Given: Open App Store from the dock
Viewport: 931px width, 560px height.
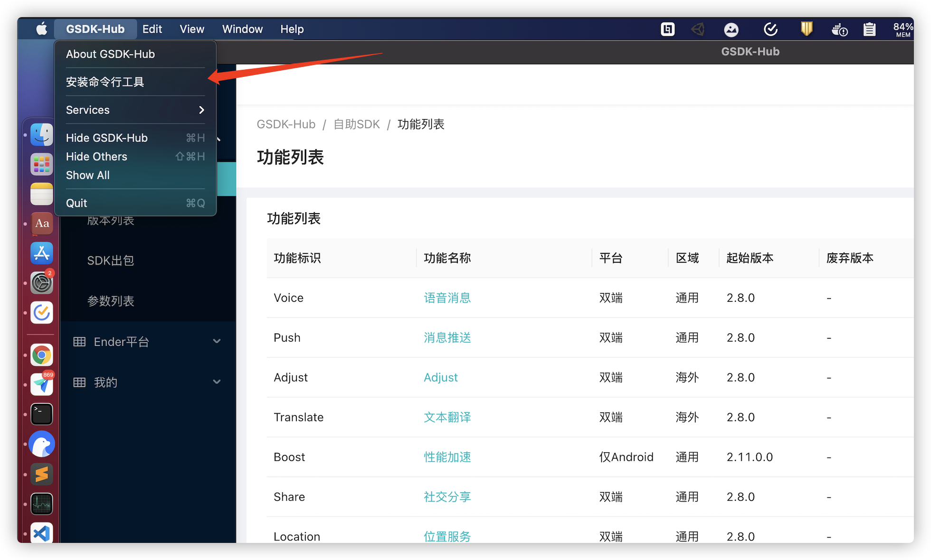Looking at the screenshot, I should coord(42,253).
